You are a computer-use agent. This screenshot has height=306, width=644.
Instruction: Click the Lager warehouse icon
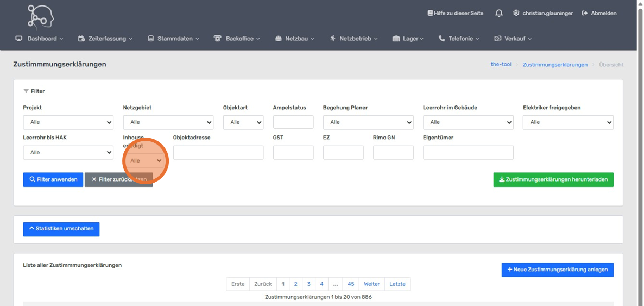coord(396,39)
